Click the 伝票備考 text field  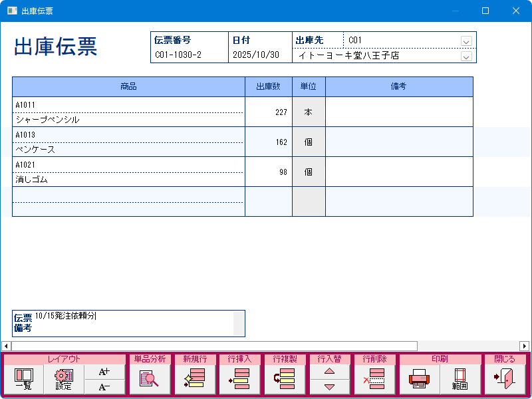pyautogui.click(x=133, y=323)
